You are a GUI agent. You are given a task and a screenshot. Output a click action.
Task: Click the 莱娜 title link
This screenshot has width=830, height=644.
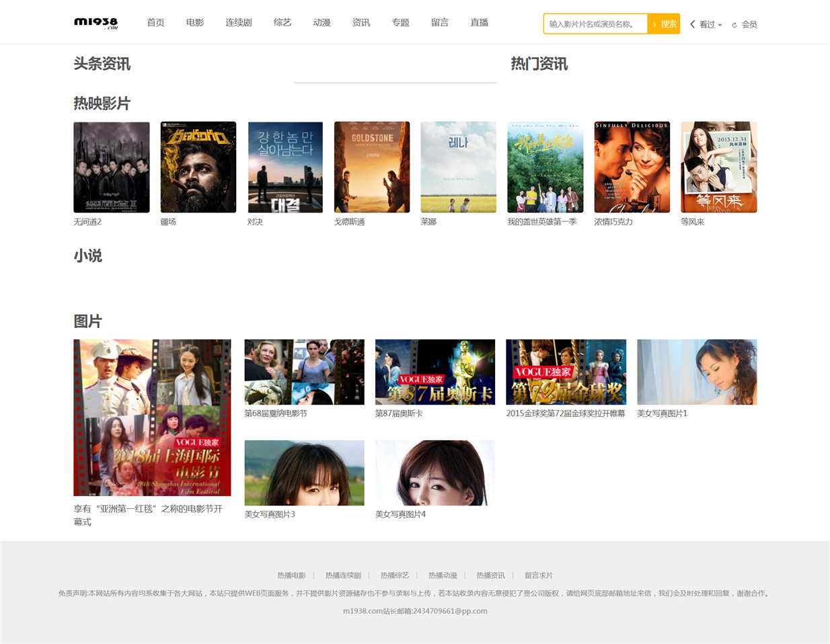click(428, 222)
